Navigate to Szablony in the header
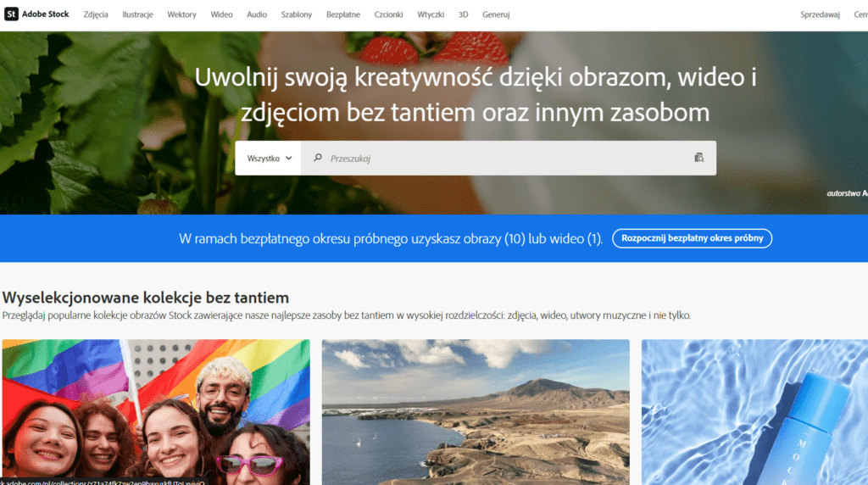Image resolution: width=868 pixels, height=485 pixels. point(297,15)
